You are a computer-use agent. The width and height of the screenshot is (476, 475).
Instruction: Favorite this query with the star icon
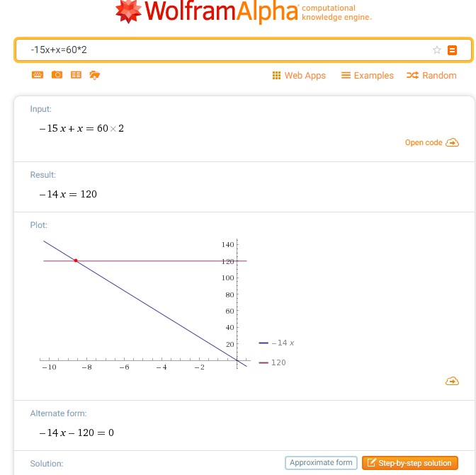(437, 50)
